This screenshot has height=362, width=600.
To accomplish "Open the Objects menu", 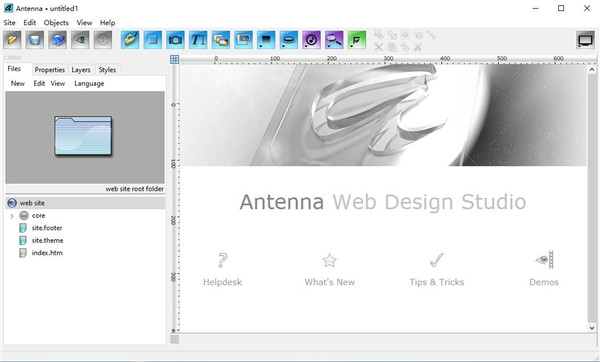I will (x=56, y=23).
